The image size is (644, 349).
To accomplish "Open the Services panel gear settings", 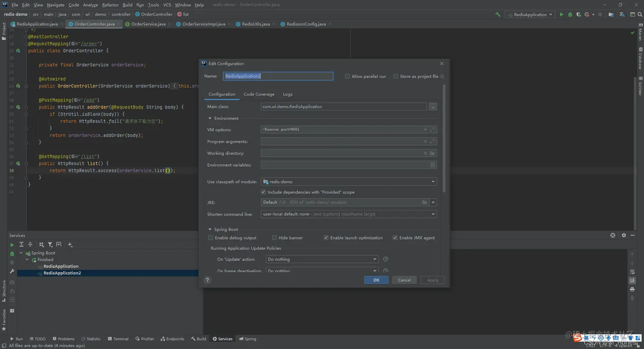I will click(x=624, y=235).
